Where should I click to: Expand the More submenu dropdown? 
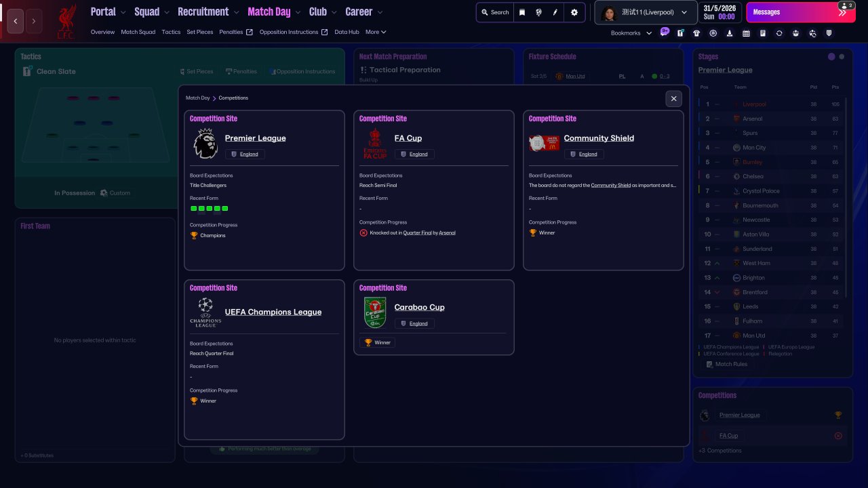[x=376, y=32]
